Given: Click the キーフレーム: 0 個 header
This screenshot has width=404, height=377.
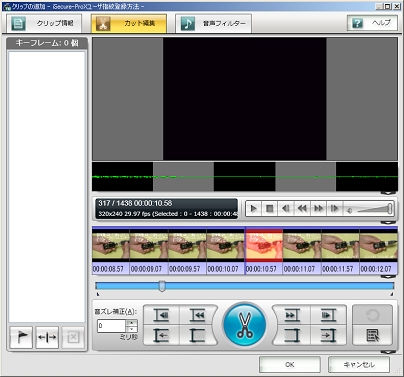Looking at the screenshot, I should 47,43.
